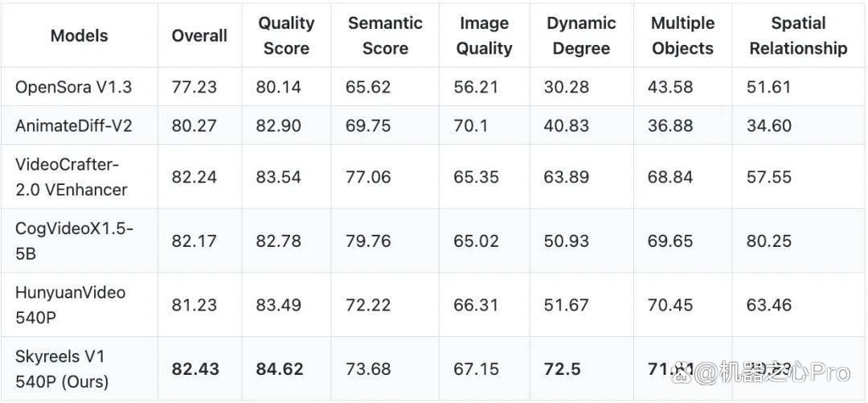Select Skyreels bold overall score 82.43
Viewport: 868px width, 403px height.
point(195,369)
